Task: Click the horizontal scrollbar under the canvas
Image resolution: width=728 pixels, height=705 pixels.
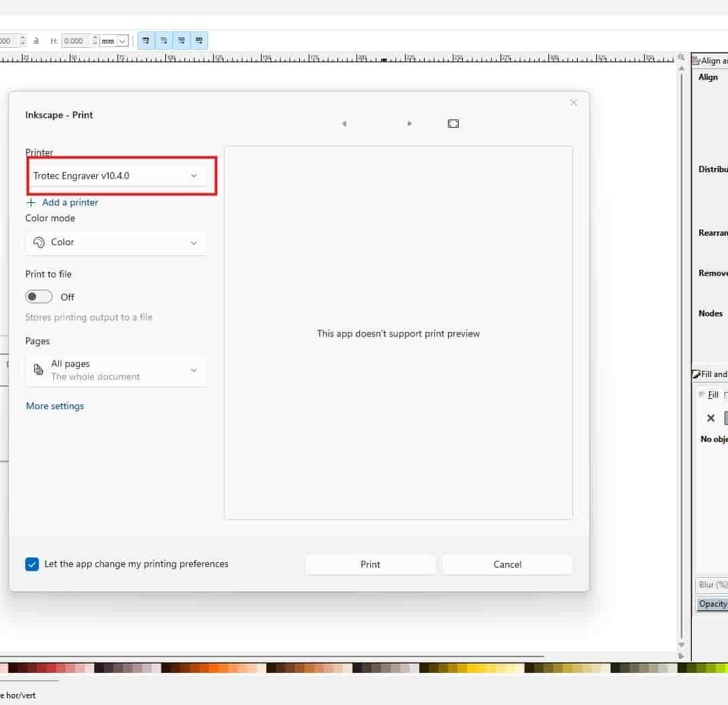Action: coord(272,656)
